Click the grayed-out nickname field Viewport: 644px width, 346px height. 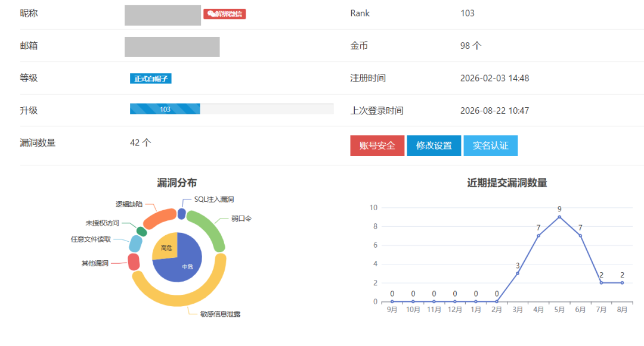click(x=163, y=15)
